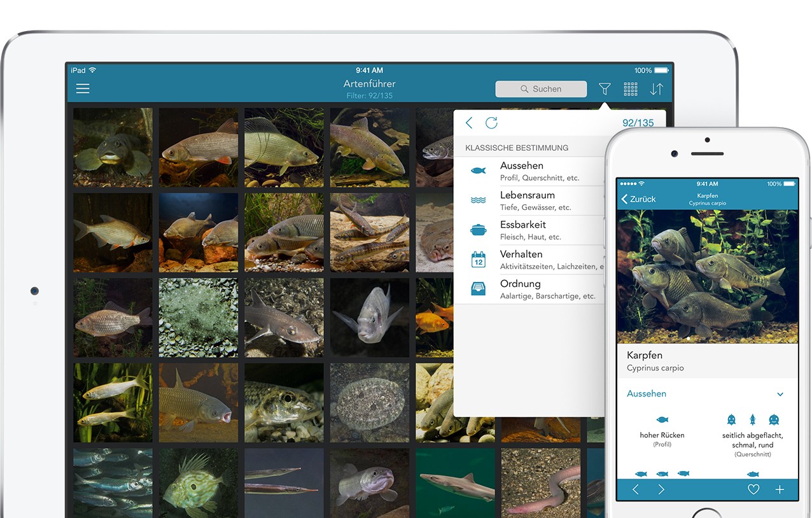Reset filters with the refresh icon
Viewport: 812px width, 518px height.
(x=491, y=123)
